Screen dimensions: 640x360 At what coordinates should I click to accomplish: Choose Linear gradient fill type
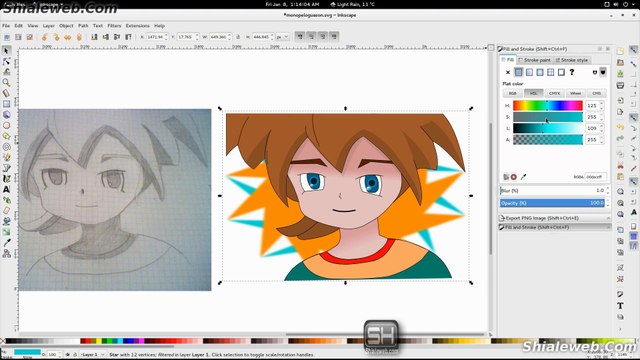click(x=529, y=72)
